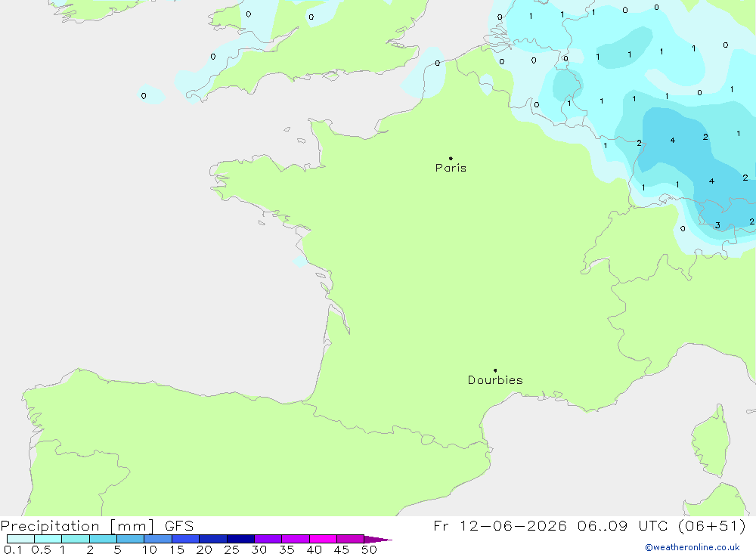The image size is (756, 554).
Task: Pick the 2–5 mm legend color swatch
Action: (103, 539)
